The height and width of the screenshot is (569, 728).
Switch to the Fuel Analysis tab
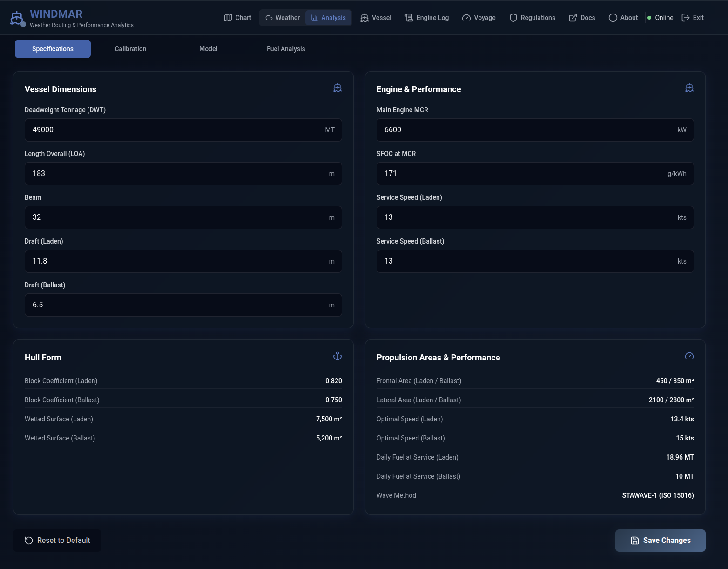tap(286, 49)
